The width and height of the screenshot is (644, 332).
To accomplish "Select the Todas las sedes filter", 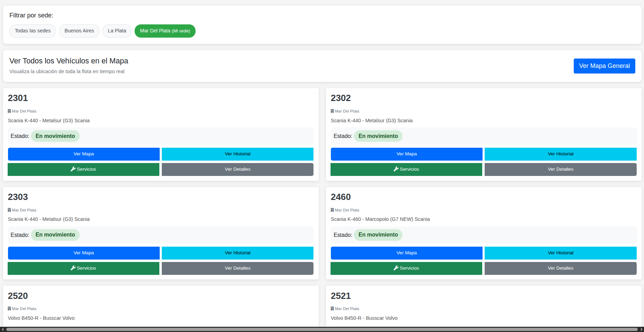I will click(x=33, y=31).
